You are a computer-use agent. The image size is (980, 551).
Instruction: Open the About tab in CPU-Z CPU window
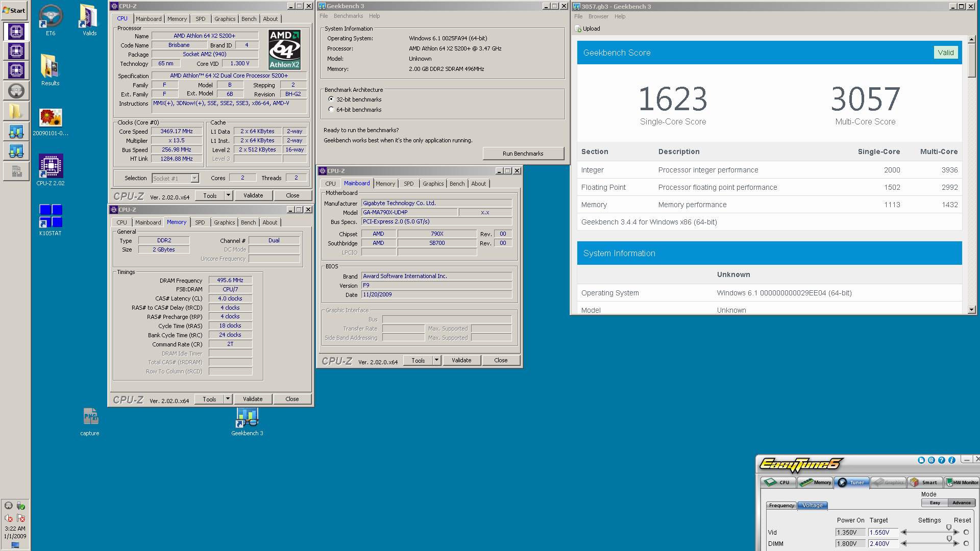coord(271,19)
